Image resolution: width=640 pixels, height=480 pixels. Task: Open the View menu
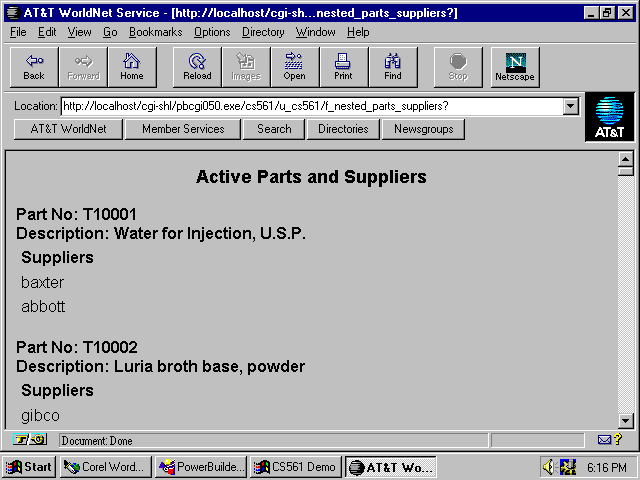click(79, 32)
